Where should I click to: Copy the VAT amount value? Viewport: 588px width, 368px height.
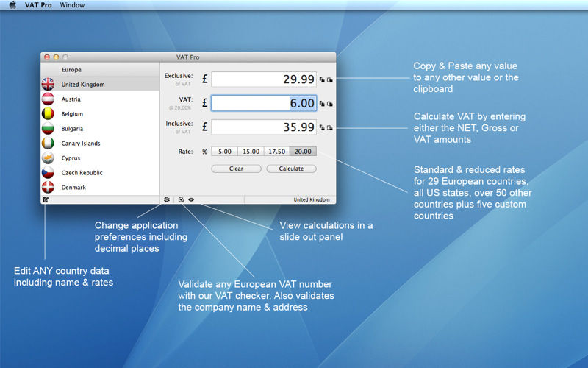[x=322, y=104]
